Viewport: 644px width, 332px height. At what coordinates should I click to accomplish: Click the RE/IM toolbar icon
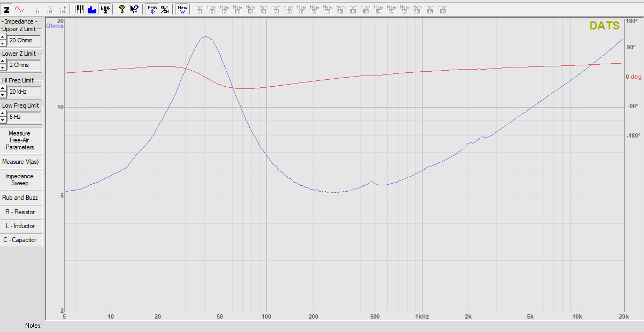tap(165, 9)
